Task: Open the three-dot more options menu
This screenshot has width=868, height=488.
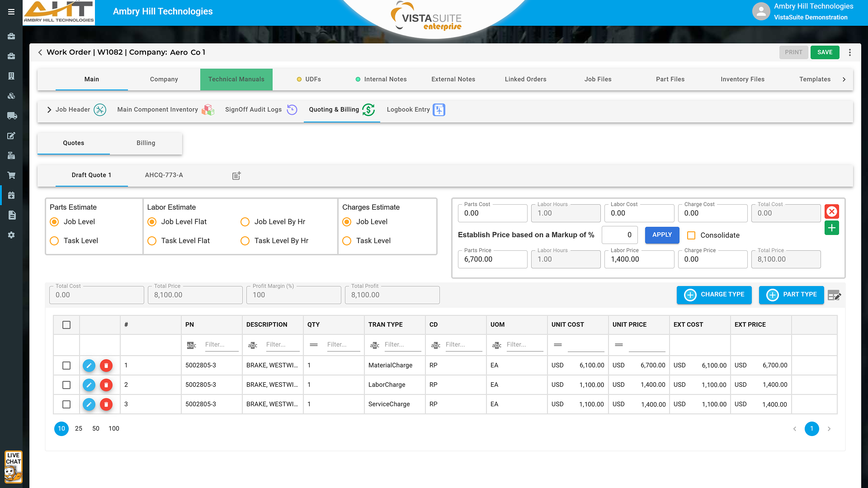Action: pyautogui.click(x=850, y=52)
